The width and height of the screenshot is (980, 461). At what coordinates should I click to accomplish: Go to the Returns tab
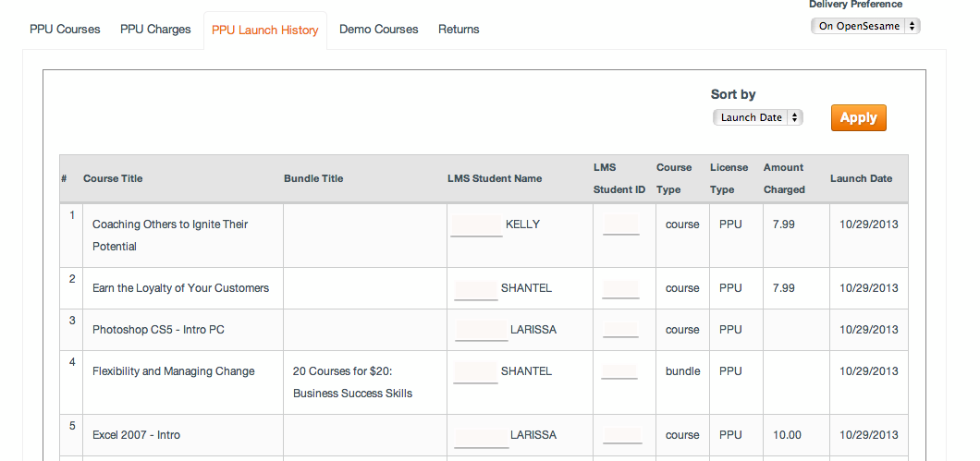[x=459, y=30]
